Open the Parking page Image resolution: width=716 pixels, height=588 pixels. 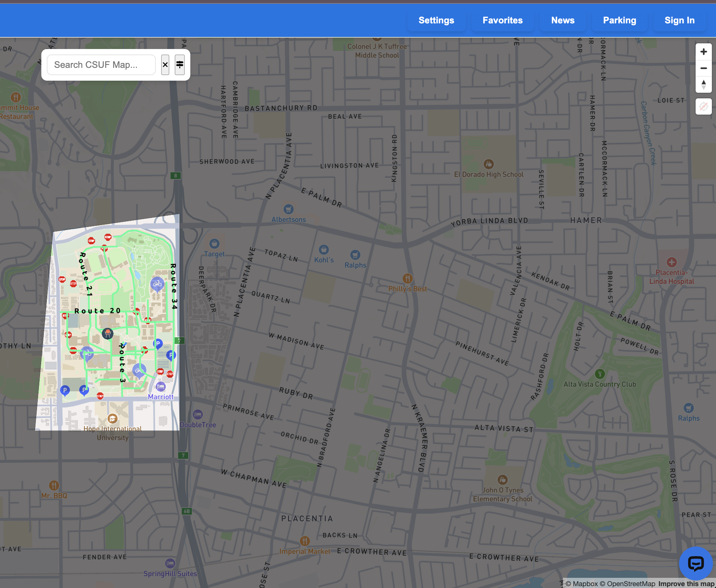[x=619, y=20]
